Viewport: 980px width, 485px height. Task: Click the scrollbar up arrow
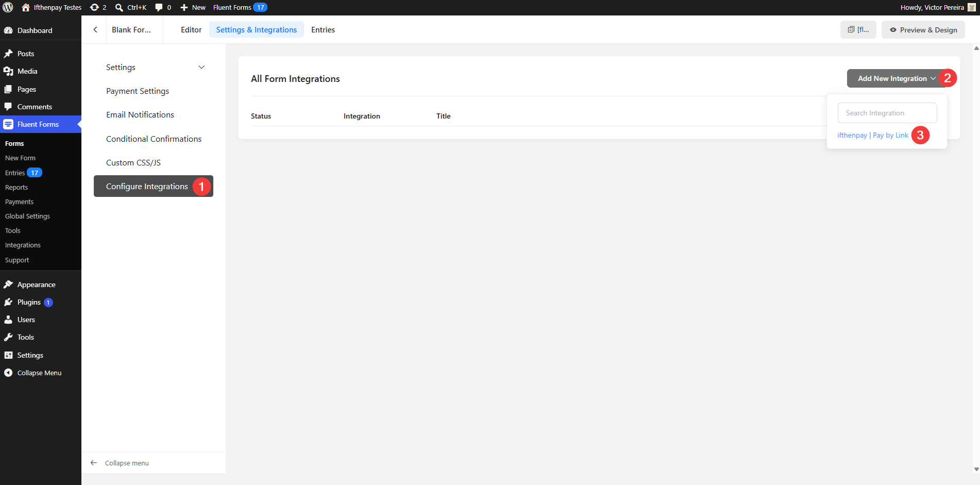pos(976,48)
